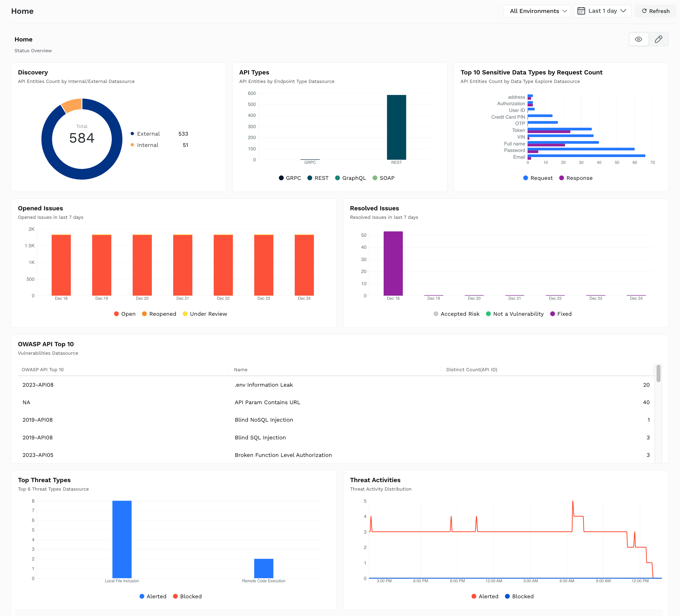Open the Last 1 day time range dropdown
Screen dimensions: 680x616
coord(602,11)
